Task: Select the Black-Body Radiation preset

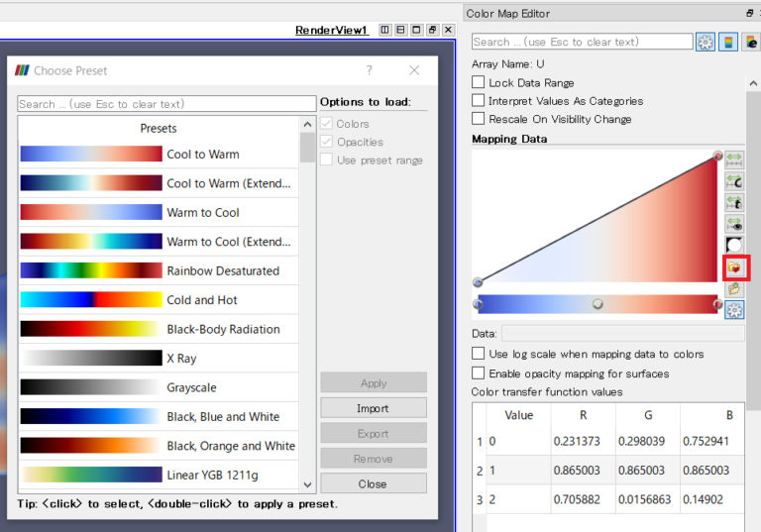Action: pos(159,329)
